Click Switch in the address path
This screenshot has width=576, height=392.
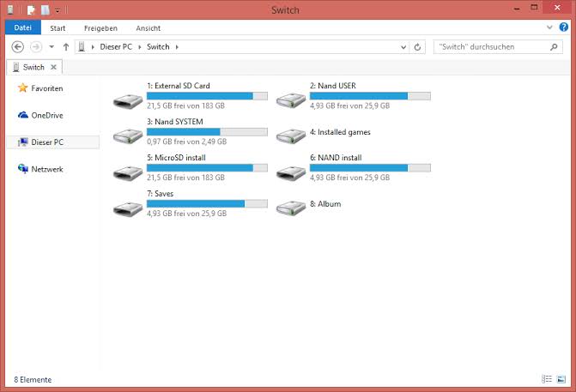click(158, 46)
